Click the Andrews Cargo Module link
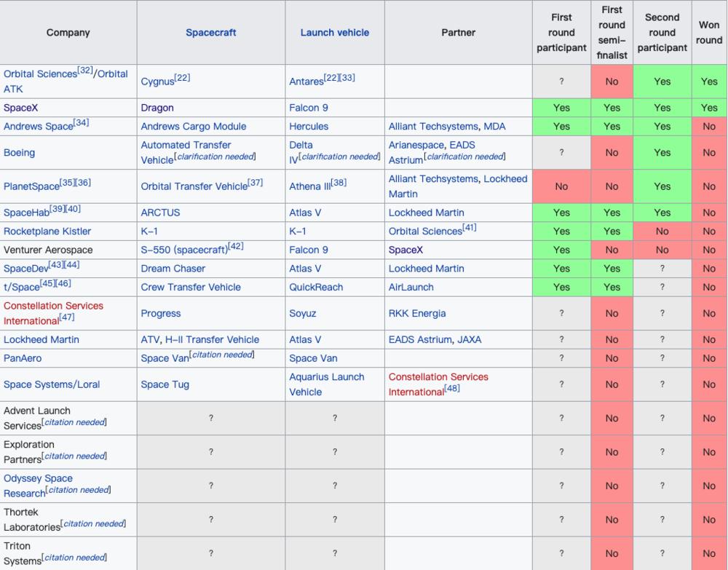This screenshot has width=728, height=570. [x=194, y=126]
